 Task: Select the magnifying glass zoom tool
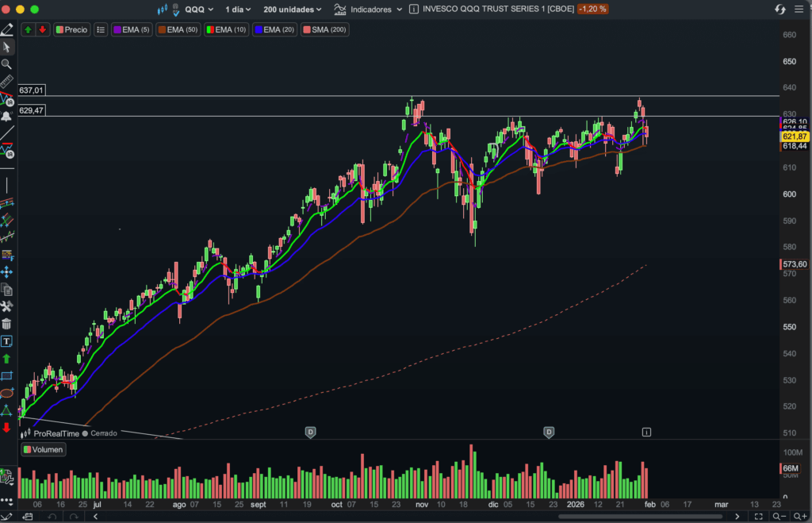click(x=6, y=64)
